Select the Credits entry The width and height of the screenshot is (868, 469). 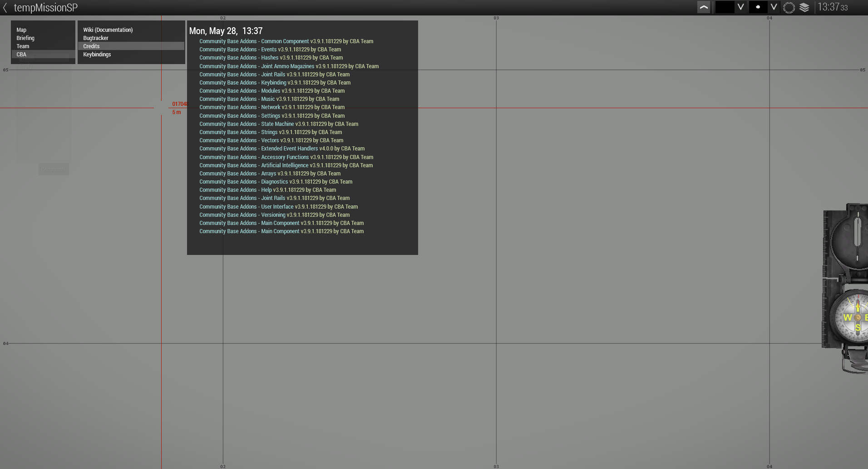[131, 46]
